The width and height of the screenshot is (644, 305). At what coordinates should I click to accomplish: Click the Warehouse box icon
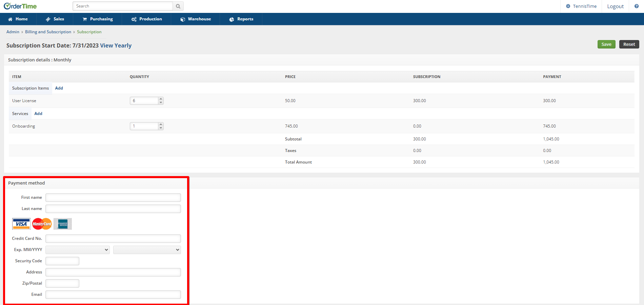coord(183,19)
